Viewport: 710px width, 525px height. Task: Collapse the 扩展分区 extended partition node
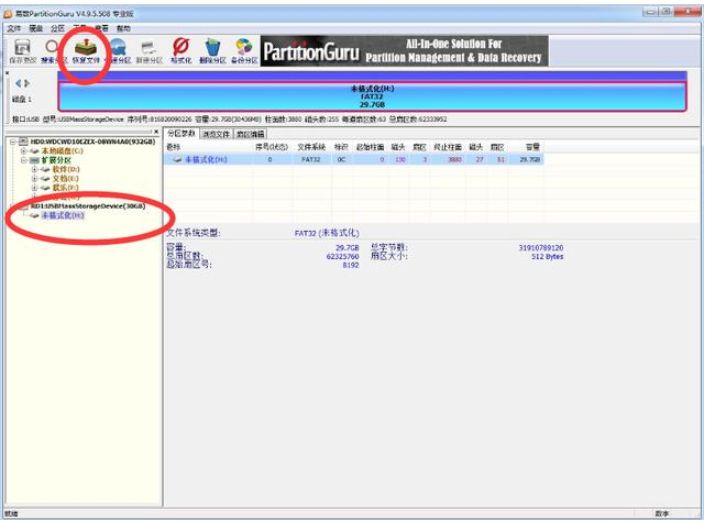24,160
